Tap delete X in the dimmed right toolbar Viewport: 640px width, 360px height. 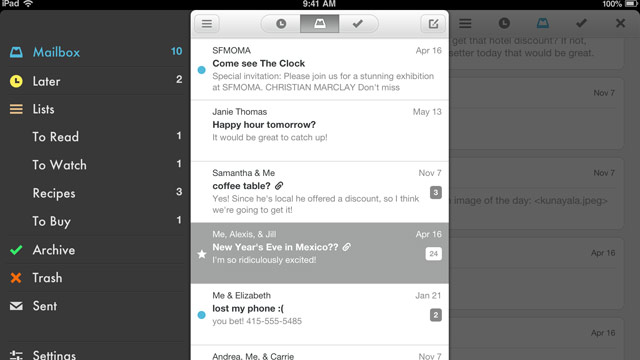tap(620, 23)
